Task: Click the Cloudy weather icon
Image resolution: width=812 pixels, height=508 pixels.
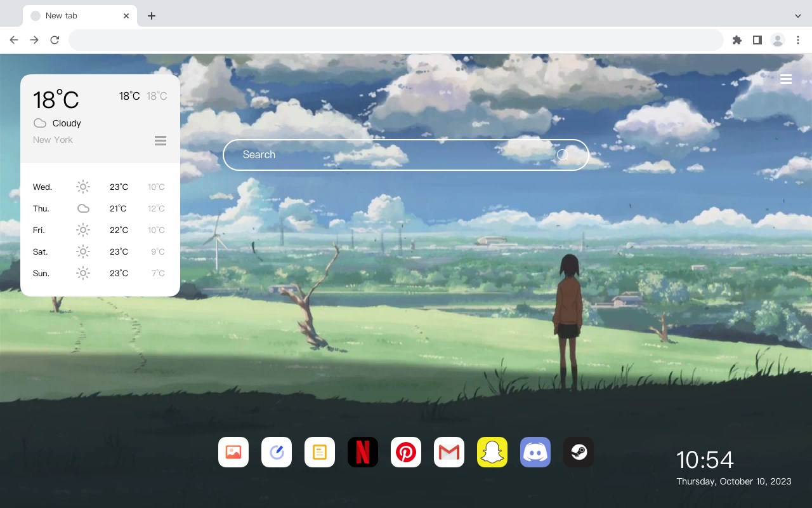Action: point(40,123)
